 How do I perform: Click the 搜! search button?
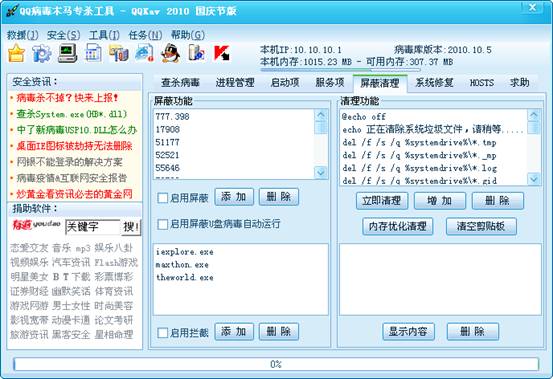click(x=131, y=227)
